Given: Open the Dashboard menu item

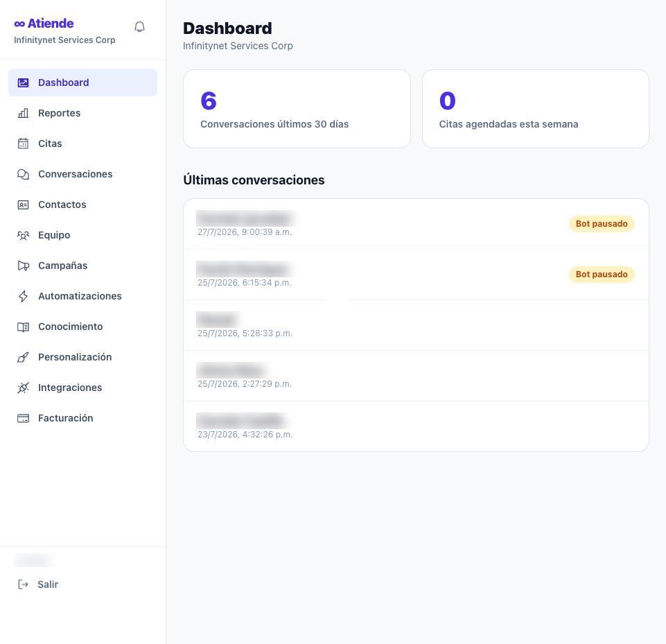Looking at the screenshot, I should [83, 82].
